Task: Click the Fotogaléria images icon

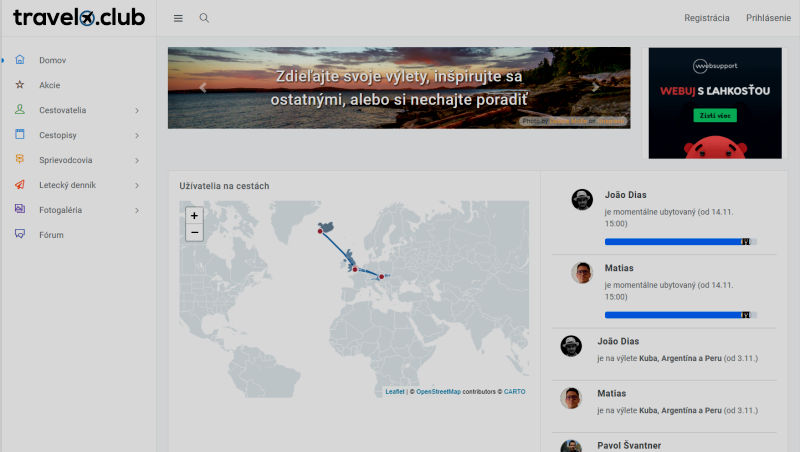Action: (20, 209)
